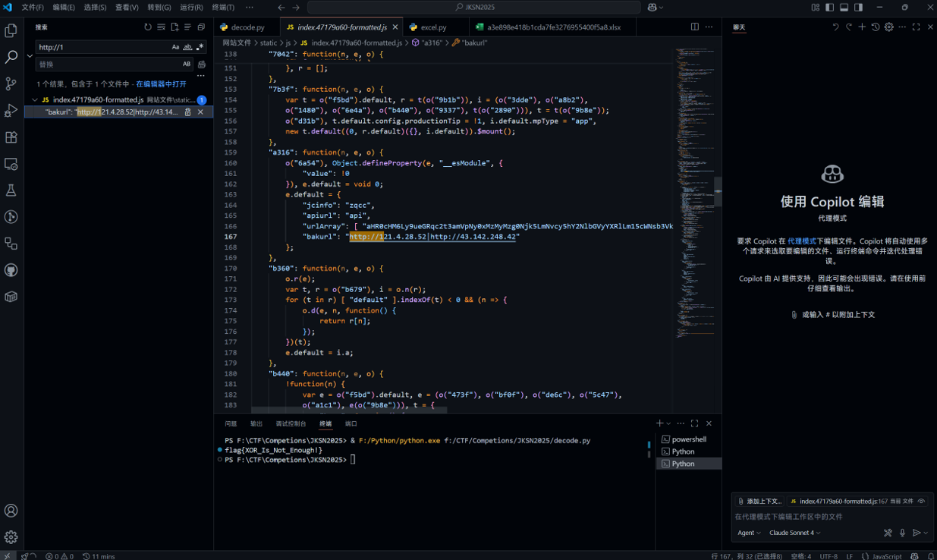Open the Explorer view in activity bar
937x560 pixels.
click(x=11, y=31)
